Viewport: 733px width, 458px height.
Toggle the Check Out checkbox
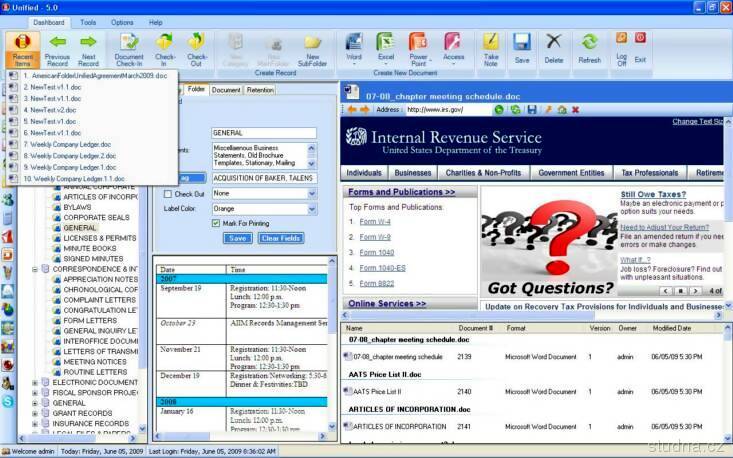pyautogui.click(x=168, y=193)
